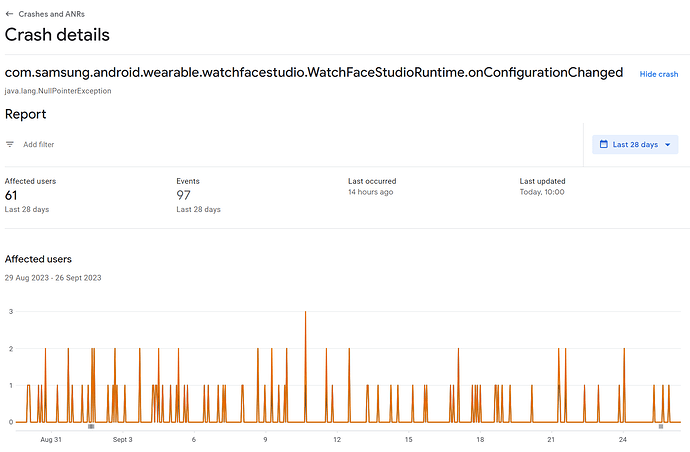Click the Report section heading
Image resolution: width=690 pixels, height=452 pixels.
(26, 114)
